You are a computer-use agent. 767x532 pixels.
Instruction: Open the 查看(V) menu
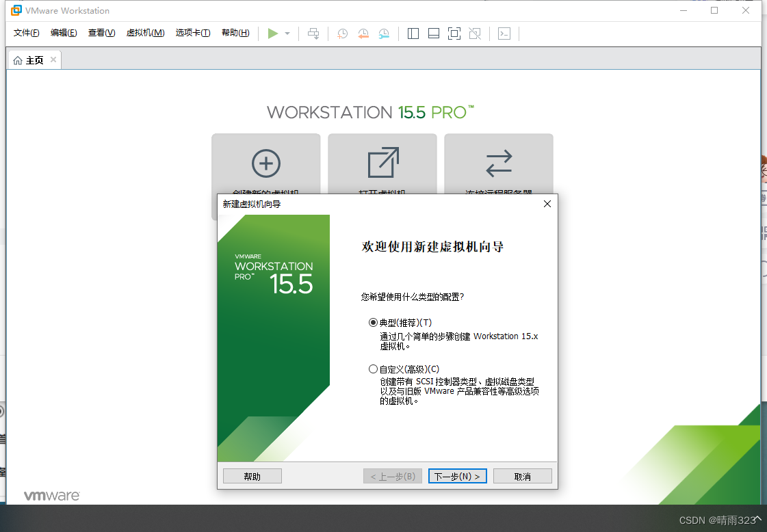click(102, 33)
